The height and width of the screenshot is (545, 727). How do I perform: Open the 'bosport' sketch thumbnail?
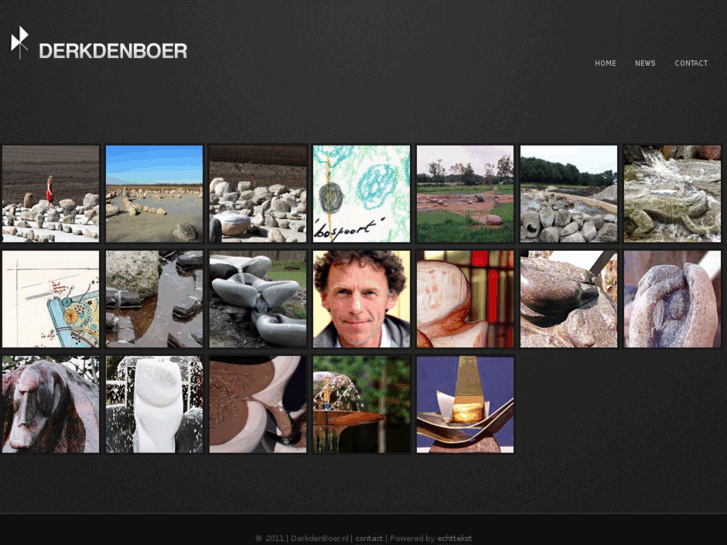[x=362, y=193]
